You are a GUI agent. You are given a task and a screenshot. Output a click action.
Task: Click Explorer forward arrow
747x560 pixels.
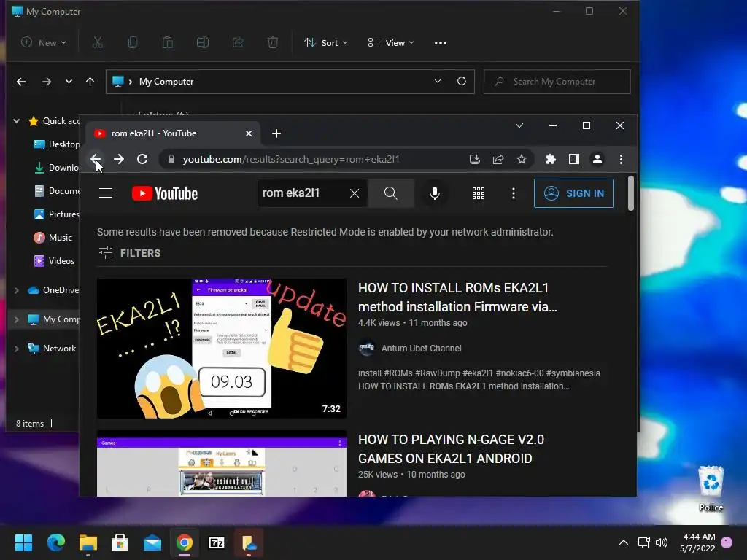[x=46, y=82]
